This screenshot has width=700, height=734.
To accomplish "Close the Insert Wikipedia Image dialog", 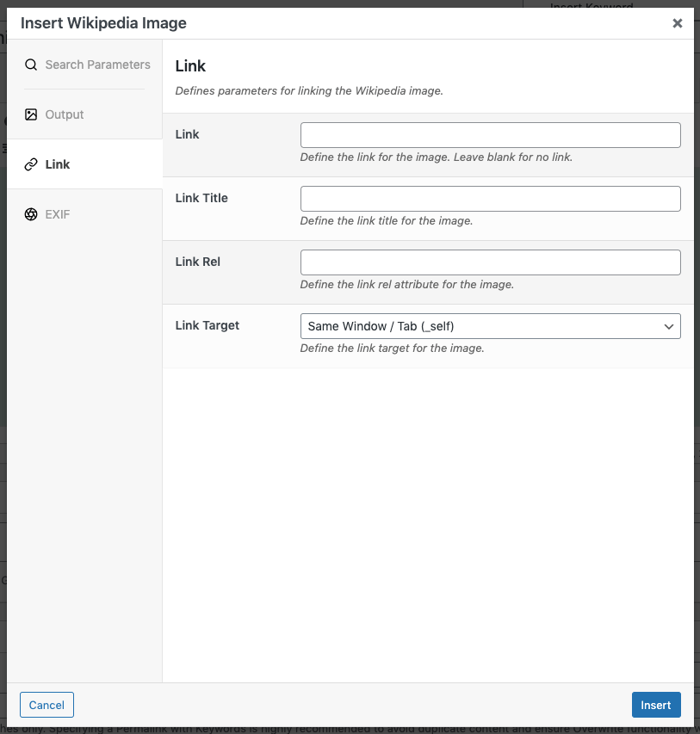I will tap(677, 23).
